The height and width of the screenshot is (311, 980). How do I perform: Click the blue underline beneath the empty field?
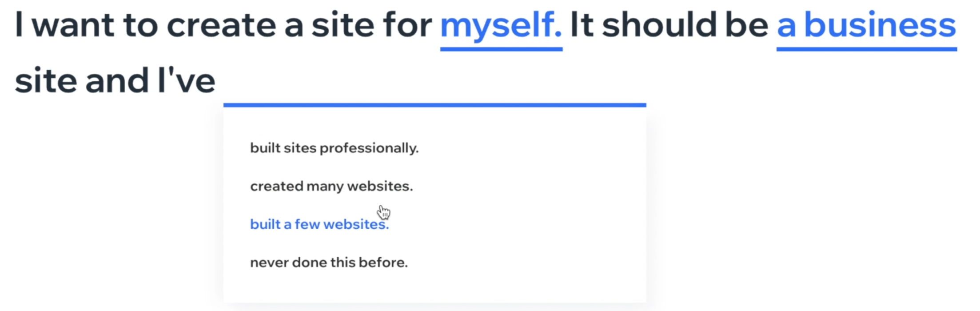(x=434, y=105)
